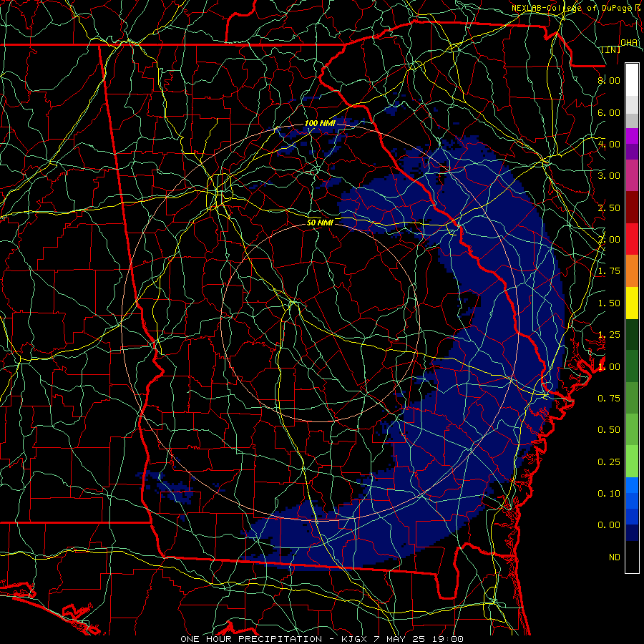Click the pink 3.00 legend swatch

(632, 175)
